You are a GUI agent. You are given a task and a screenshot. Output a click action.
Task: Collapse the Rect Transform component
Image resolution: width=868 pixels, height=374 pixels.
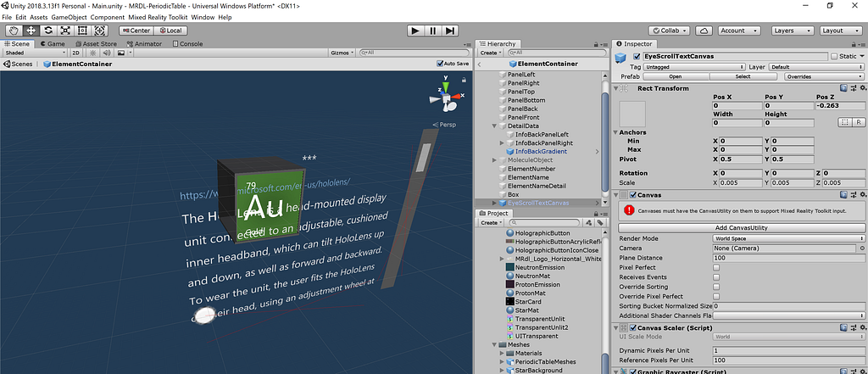click(x=615, y=88)
